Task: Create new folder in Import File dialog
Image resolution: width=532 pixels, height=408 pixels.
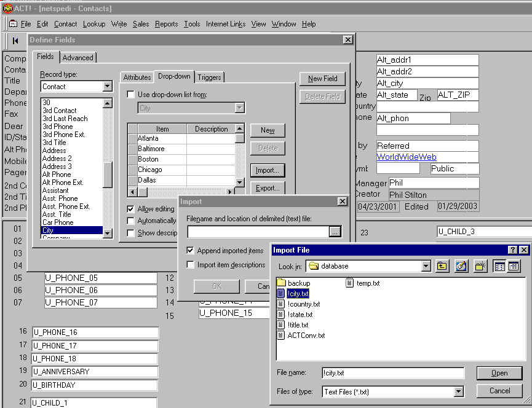Action: click(480, 266)
